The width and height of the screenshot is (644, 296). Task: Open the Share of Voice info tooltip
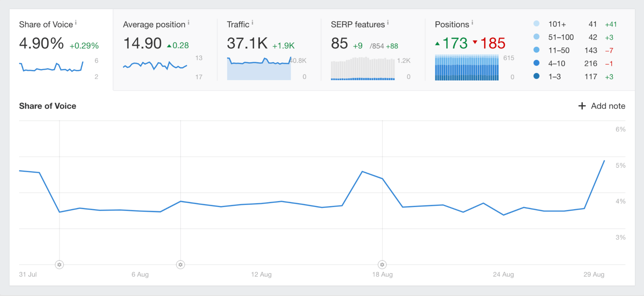pos(76,22)
